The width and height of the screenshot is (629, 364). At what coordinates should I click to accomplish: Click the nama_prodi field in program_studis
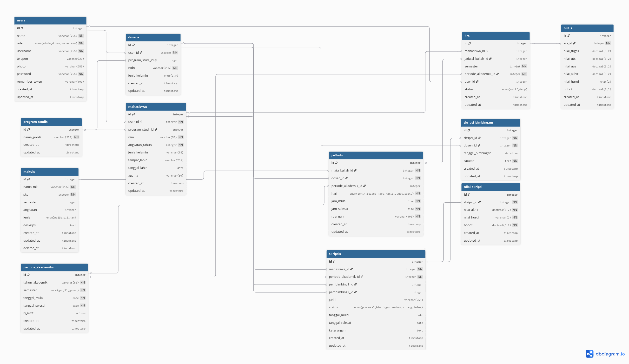tap(51, 137)
